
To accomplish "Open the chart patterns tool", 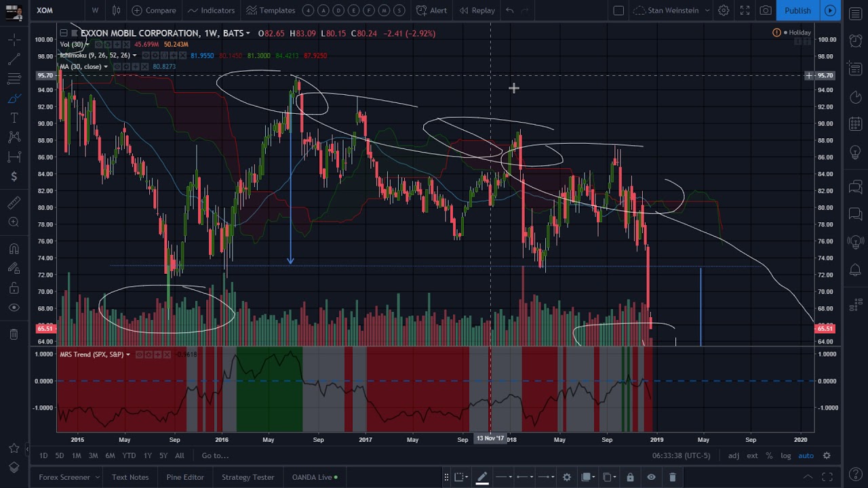I will 14,138.
